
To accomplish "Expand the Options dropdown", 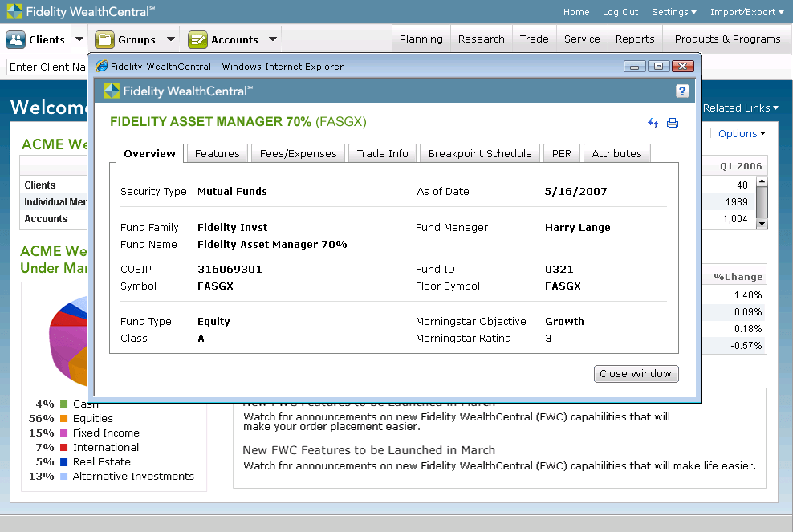I will click(742, 133).
